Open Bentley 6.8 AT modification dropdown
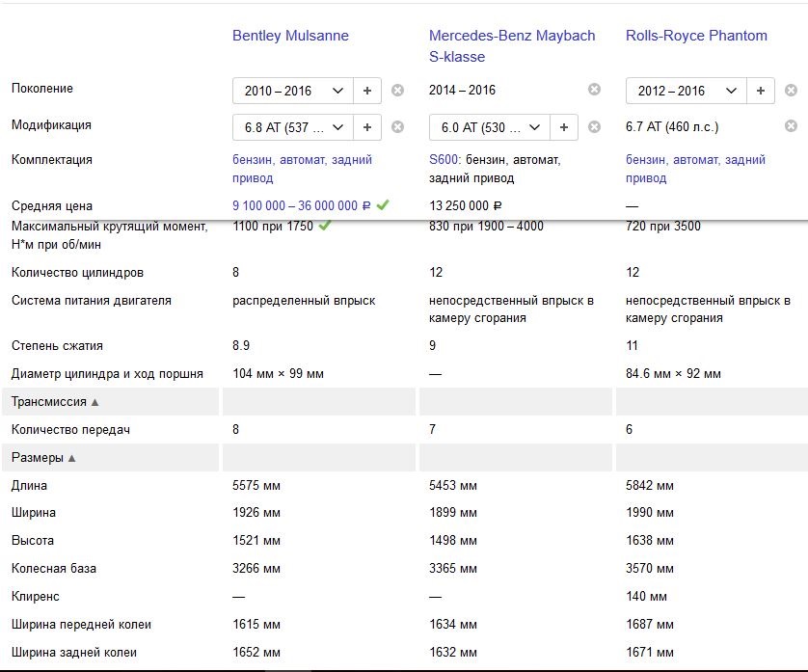This screenshot has width=808, height=672. tap(293, 127)
